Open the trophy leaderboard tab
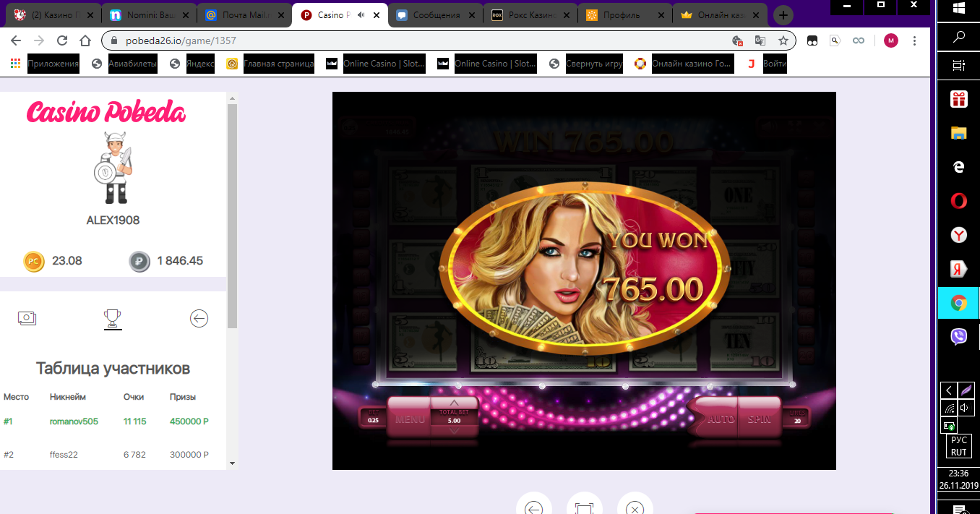This screenshot has height=514, width=980. point(113,318)
